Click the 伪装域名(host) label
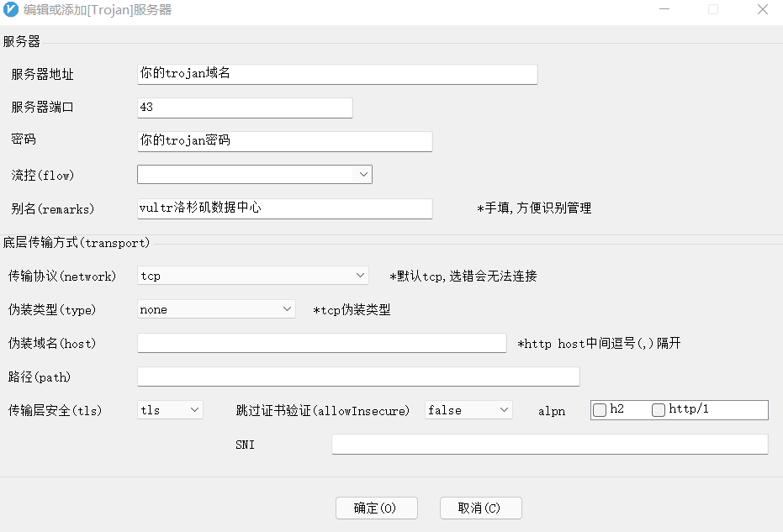This screenshot has width=783, height=532. click(x=52, y=343)
